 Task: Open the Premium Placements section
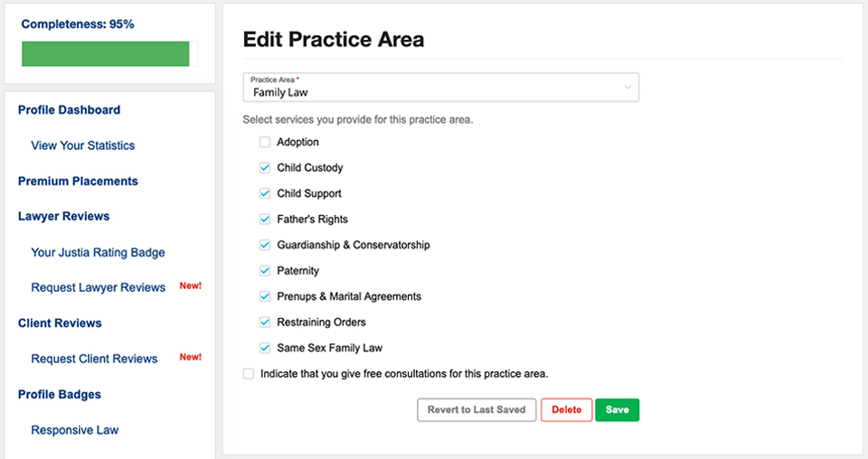point(78,182)
